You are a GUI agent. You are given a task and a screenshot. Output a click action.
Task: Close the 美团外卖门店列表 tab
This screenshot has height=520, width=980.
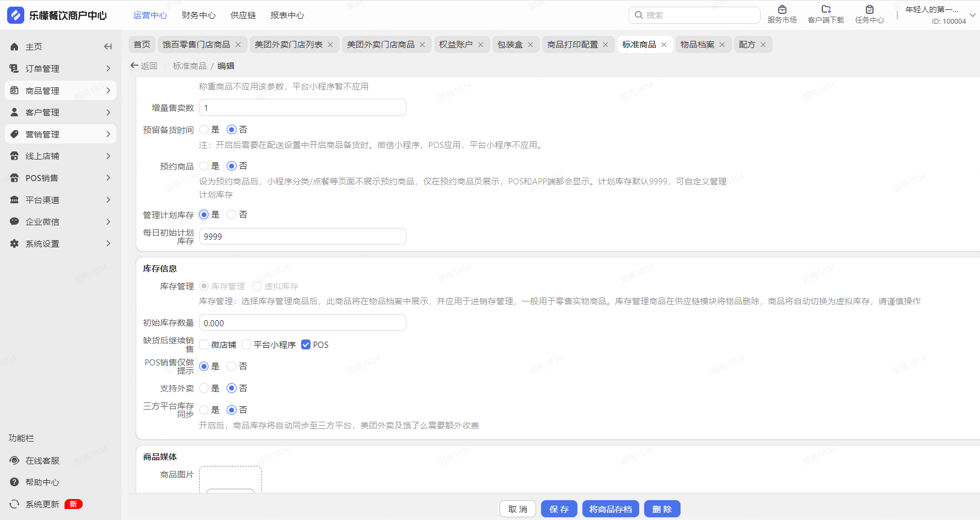pos(330,45)
